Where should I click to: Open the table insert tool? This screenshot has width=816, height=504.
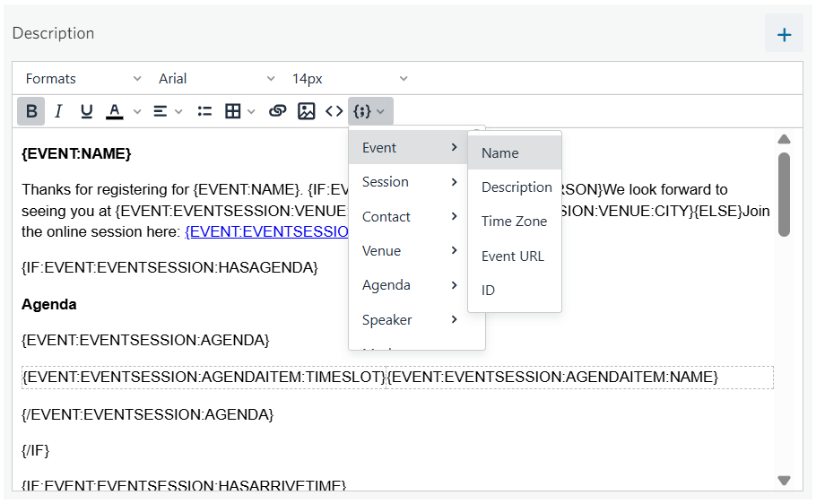pyautogui.click(x=239, y=111)
